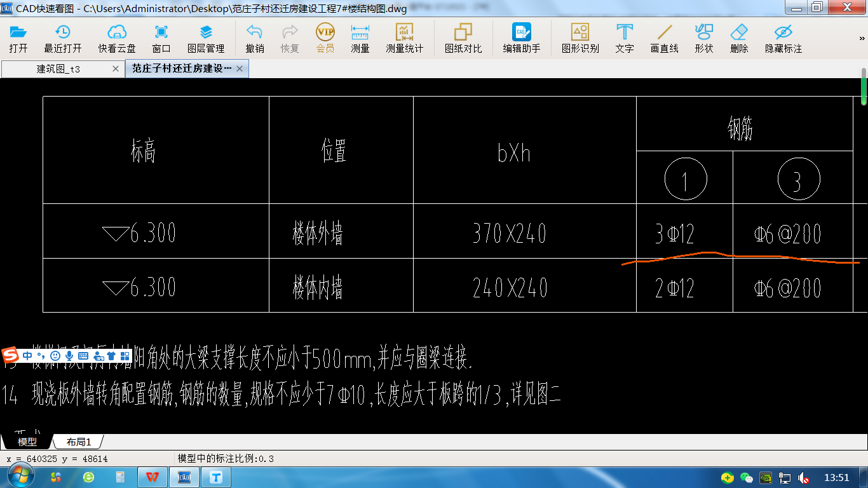Viewport: 868px width, 488px height.
Task: Click the x y coordinate readout
Action: click(57, 458)
